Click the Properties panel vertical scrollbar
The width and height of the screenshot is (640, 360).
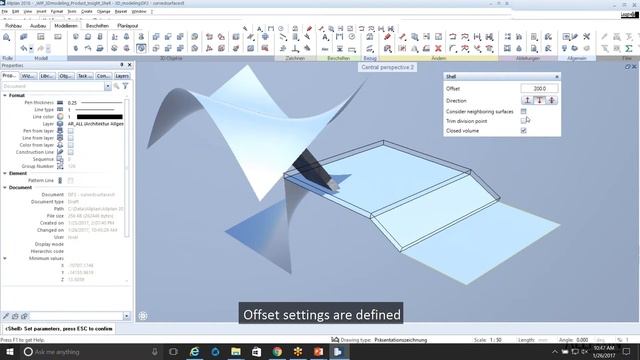click(x=127, y=168)
